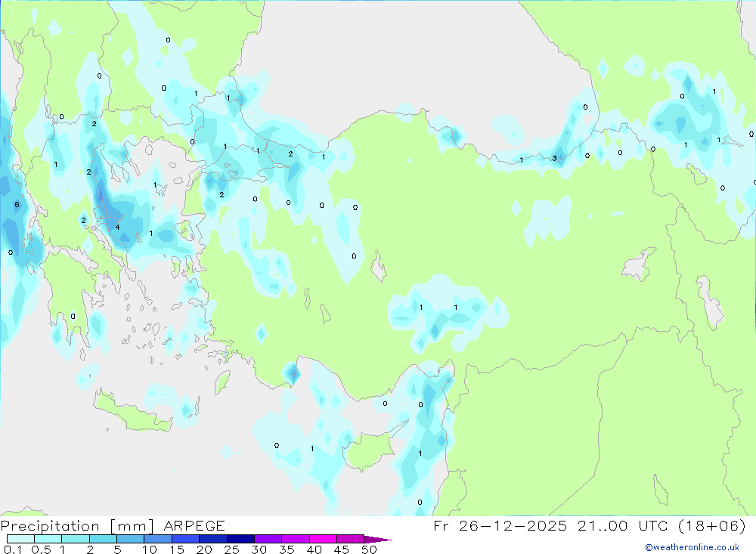Image resolution: width=756 pixels, height=554 pixels.
Task: Click the 'Precipitation [mm]' title text
Action: 77,526
